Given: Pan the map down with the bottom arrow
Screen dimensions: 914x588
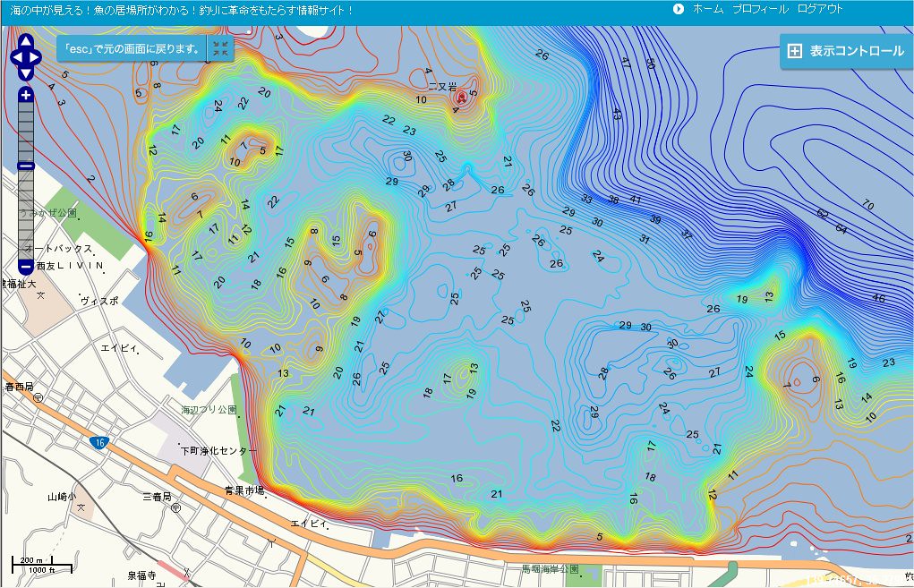Looking at the screenshot, I should [26, 72].
